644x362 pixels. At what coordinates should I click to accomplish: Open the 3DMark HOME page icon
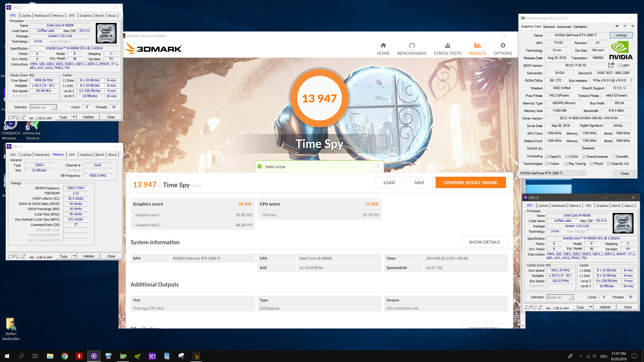click(x=383, y=45)
